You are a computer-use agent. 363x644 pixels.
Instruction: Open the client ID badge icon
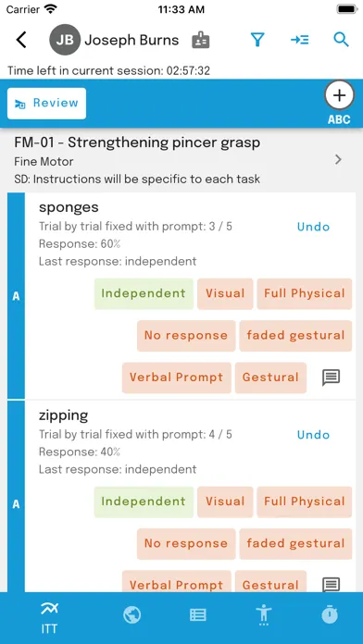pos(201,41)
